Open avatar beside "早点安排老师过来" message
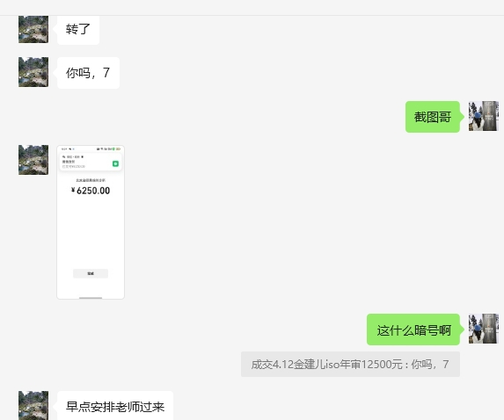This screenshot has width=504, height=420. (33, 405)
